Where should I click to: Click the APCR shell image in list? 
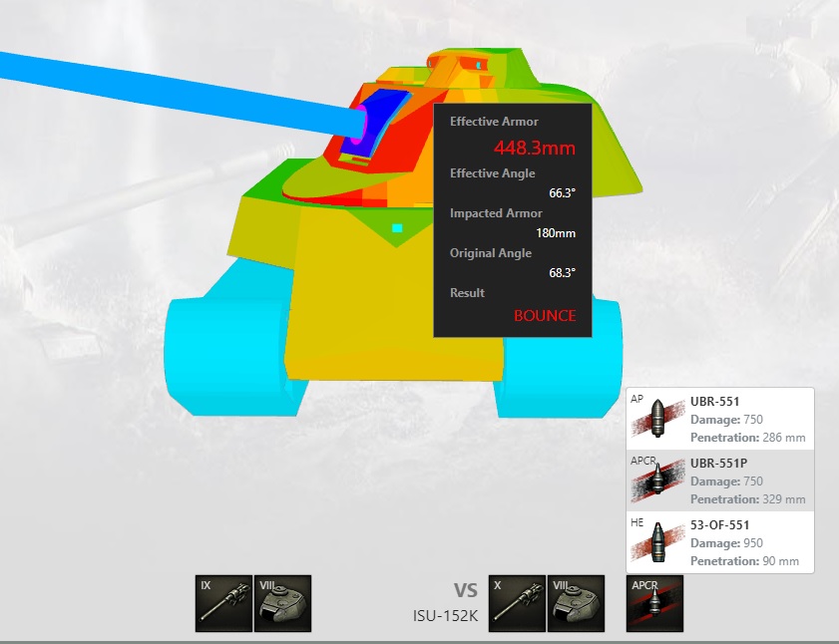click(x=657, y=481)
